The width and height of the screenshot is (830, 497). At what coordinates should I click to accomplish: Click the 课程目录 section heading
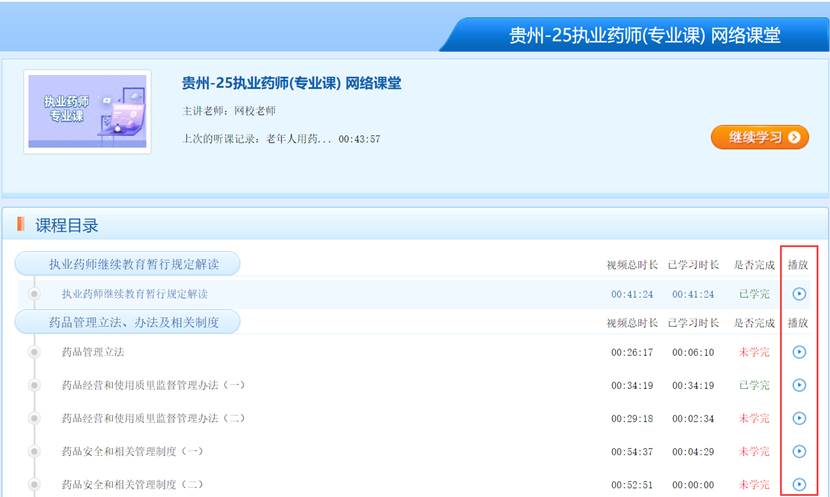tap(67, 225)
